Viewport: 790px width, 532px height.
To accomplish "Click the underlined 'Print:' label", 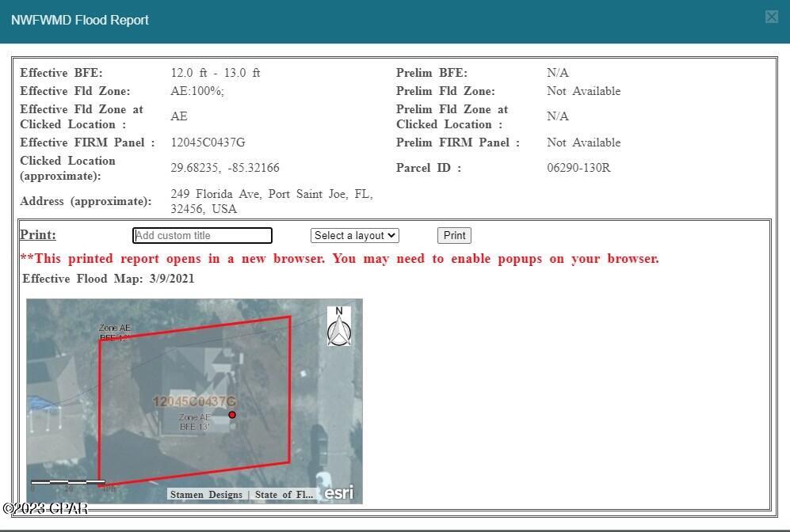I will [x=38, y=235].
